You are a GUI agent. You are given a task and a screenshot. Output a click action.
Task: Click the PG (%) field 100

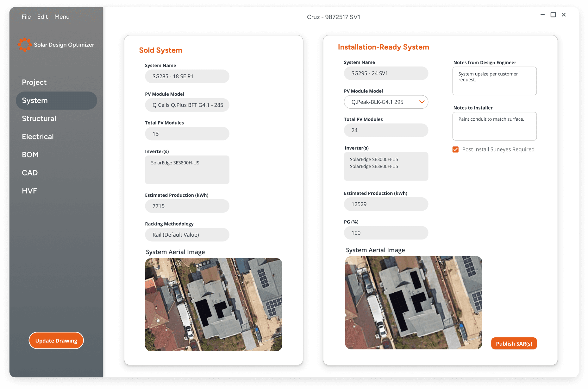pyautogui.click(x=386, y=233)
